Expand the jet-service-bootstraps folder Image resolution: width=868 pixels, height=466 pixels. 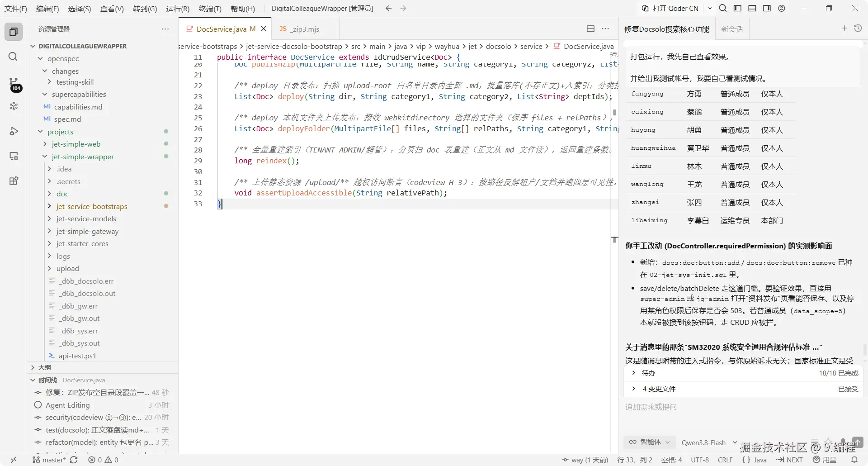(92, 206)
